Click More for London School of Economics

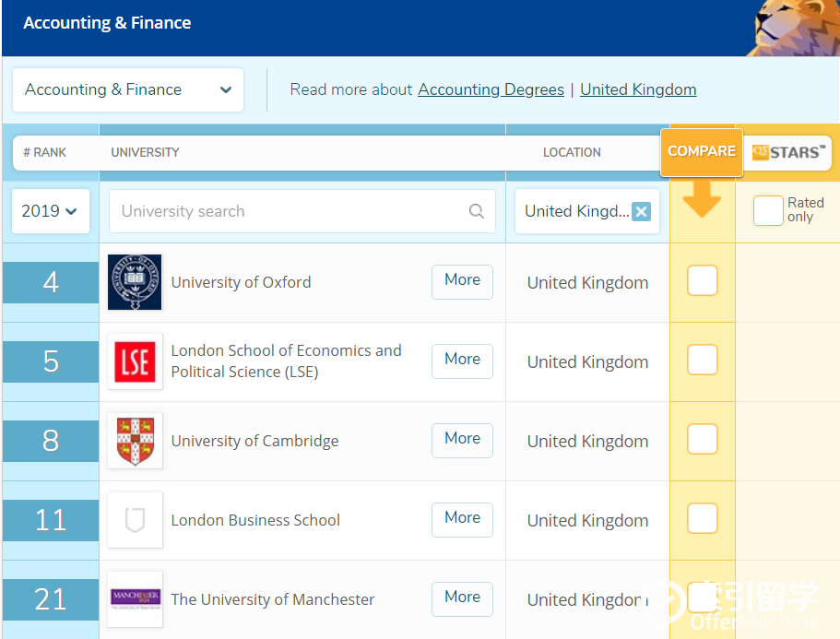pos(462,361)
